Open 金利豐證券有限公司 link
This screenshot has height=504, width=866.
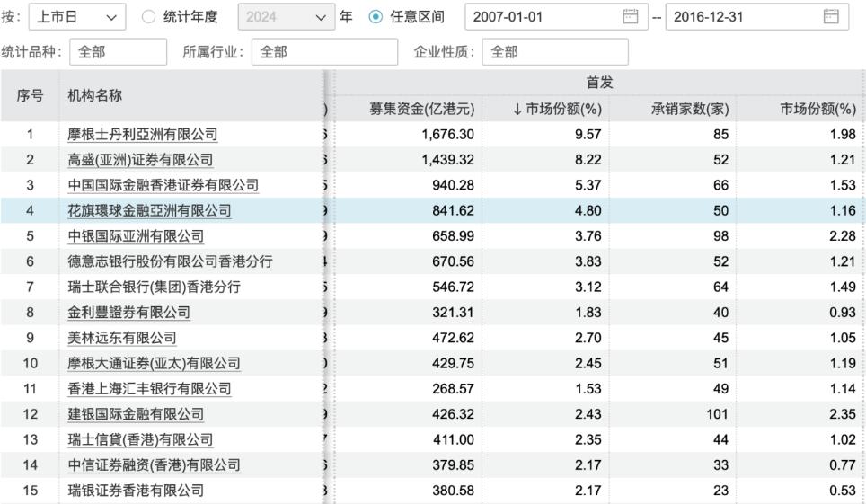[128, 313]
